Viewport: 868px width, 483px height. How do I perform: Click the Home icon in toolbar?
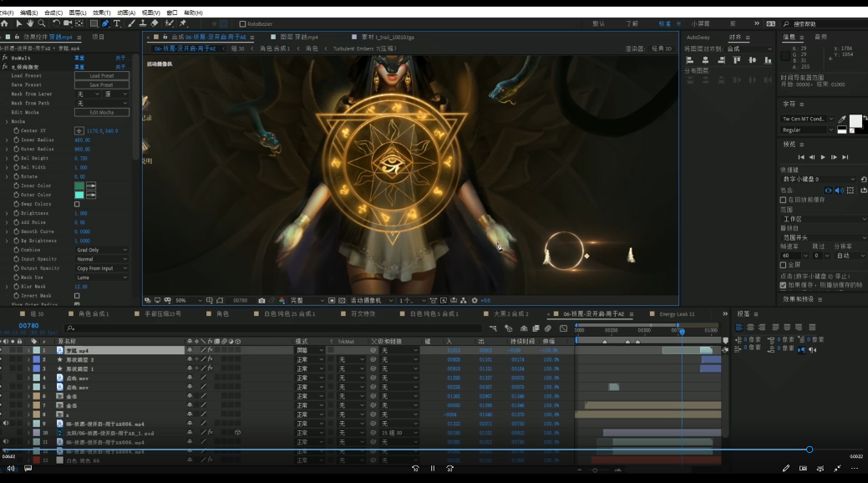pyautogui.click(x=4, y=23)
